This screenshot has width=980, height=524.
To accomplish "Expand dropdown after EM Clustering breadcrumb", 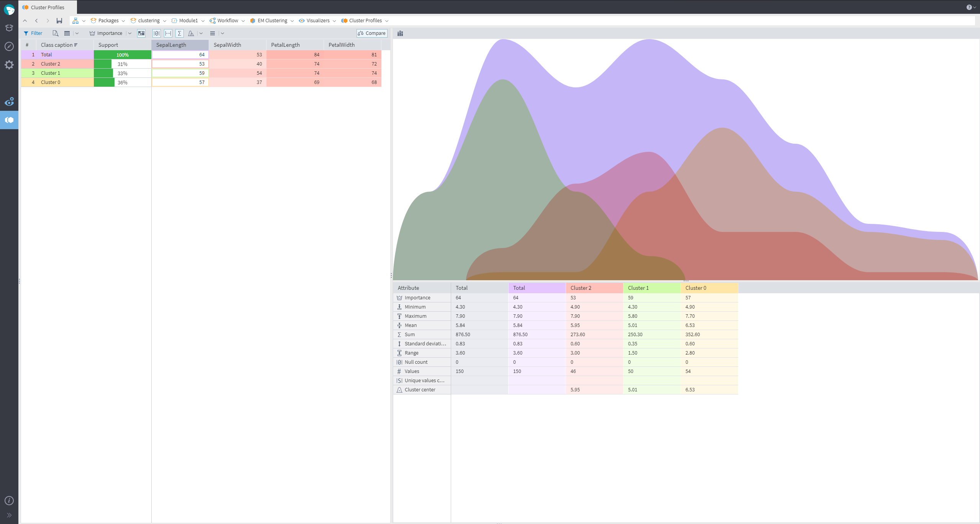I will pos(292,21).
